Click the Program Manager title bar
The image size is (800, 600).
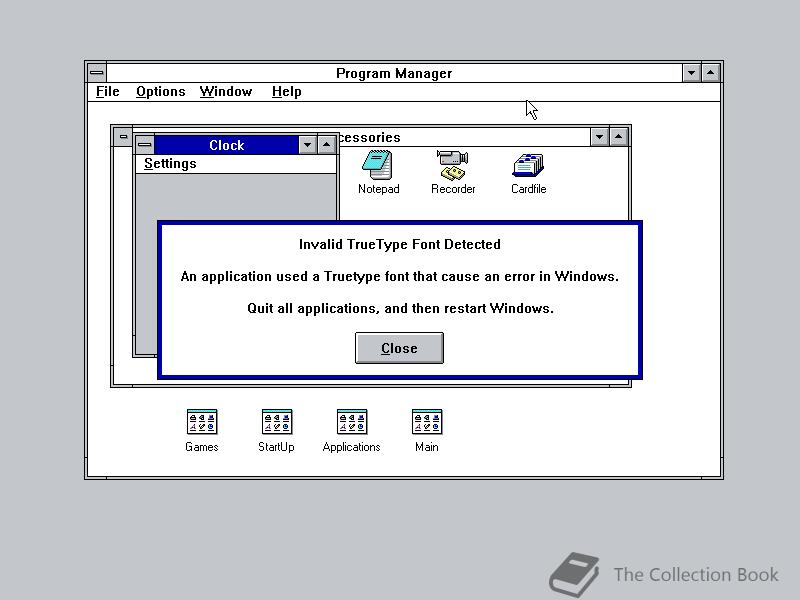(394, 73)
